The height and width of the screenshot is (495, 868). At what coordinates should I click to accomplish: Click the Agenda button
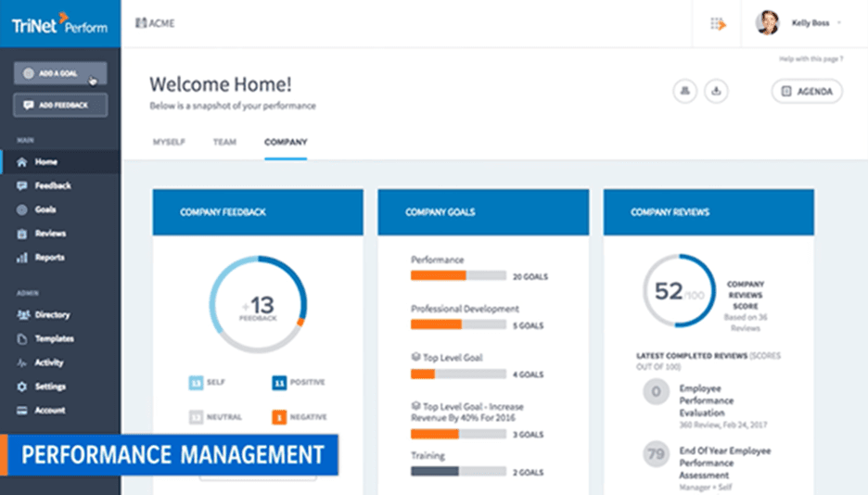(807, 91)
